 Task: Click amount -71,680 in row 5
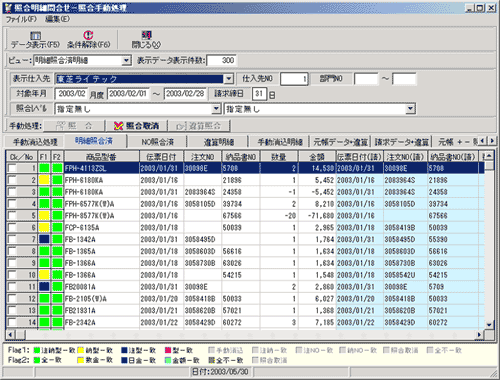tap(317, 216)
